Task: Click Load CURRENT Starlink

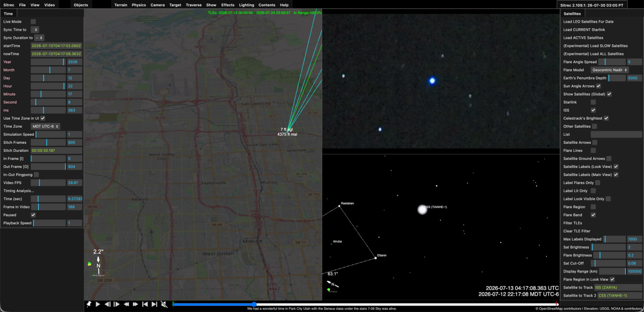Action: [x=584, y=30]
